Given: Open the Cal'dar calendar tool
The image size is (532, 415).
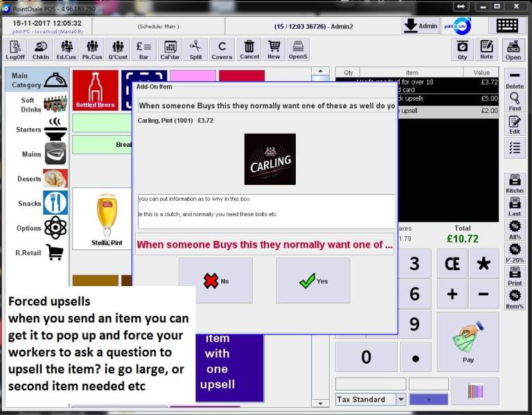Looking at the screenshot, I should [170, 50].
